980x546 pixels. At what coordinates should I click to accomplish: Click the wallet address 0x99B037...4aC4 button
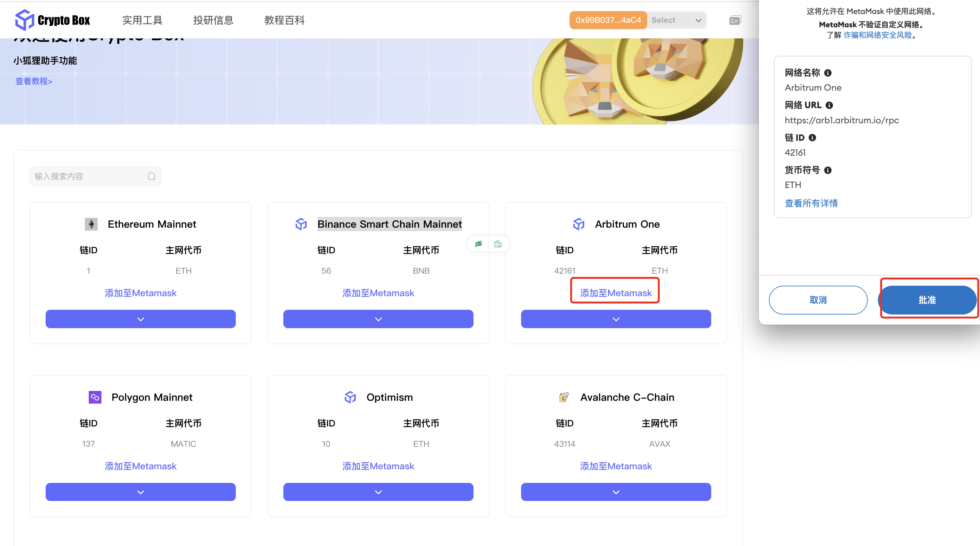pos(608,20)
